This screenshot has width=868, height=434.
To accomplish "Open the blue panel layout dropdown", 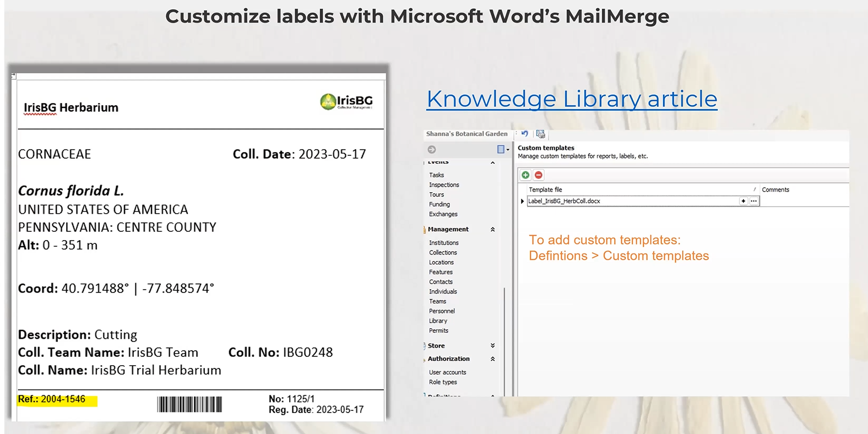I will coord(503,149).
